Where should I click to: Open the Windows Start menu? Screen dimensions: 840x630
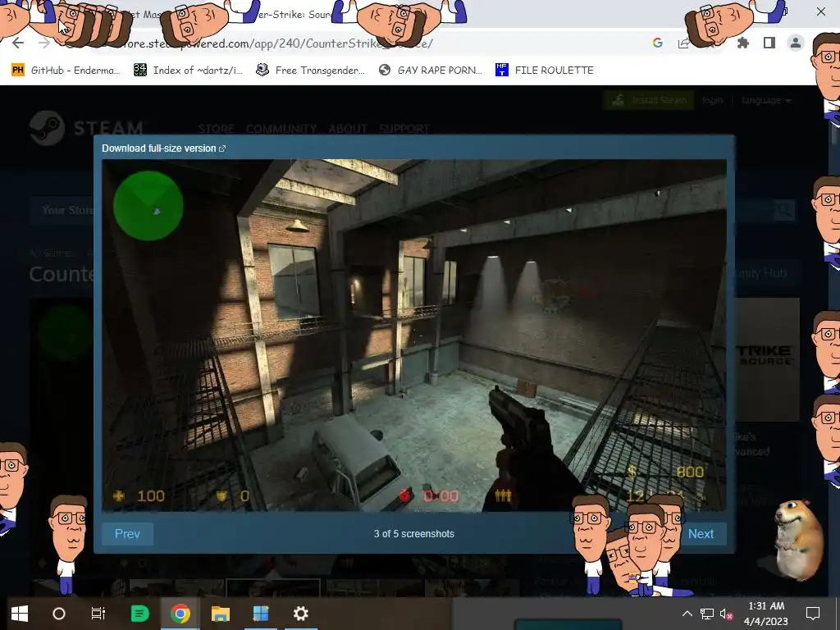[x=20, y=614]
